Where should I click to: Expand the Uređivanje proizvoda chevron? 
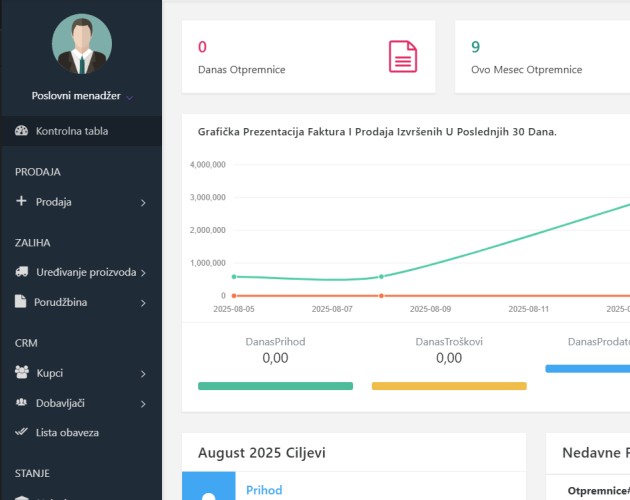click(143, 273)
